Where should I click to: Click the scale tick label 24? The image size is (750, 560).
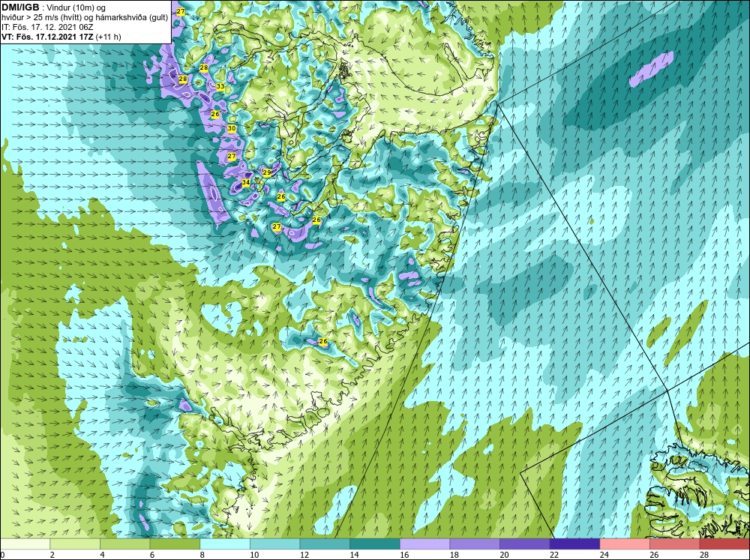[x=604, y=555]
